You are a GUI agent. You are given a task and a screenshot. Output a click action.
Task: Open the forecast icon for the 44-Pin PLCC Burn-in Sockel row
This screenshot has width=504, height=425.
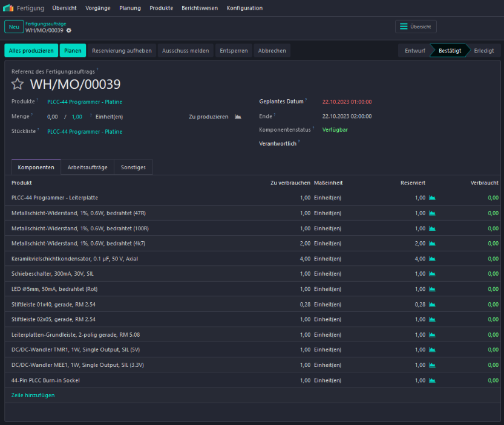click(x=433, y=381)
